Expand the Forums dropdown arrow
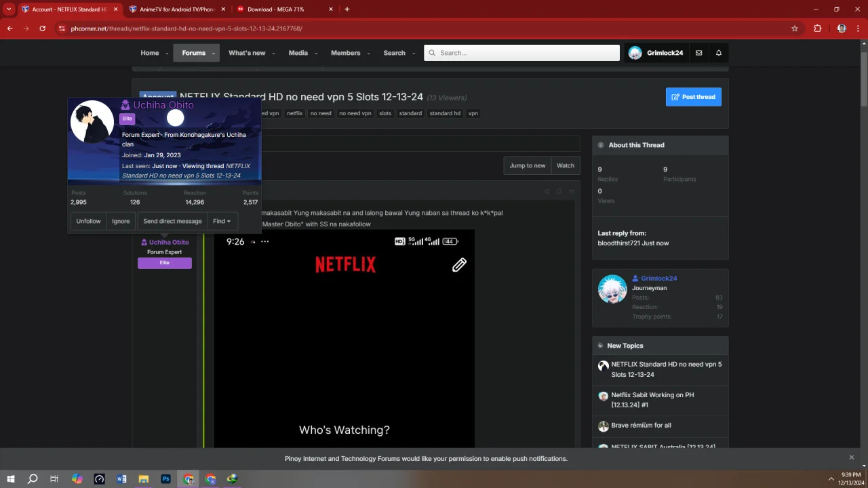 [x=213, y=54]
